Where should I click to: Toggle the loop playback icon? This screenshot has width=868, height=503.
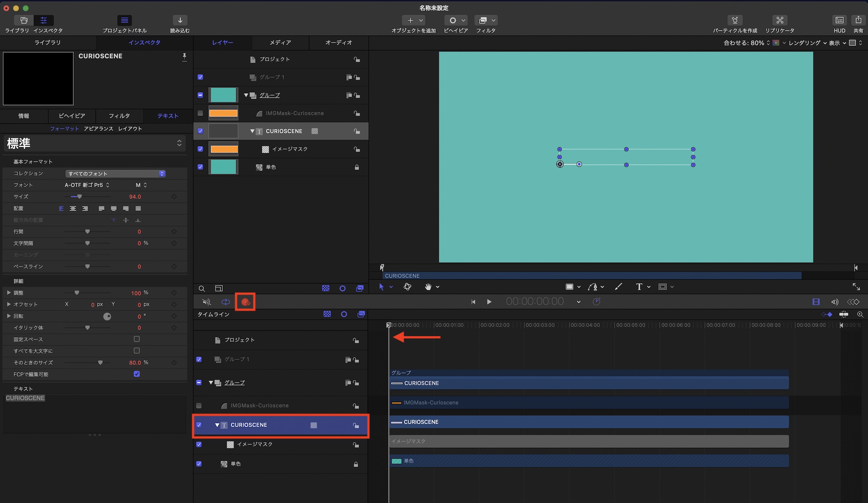click(226, 302)
